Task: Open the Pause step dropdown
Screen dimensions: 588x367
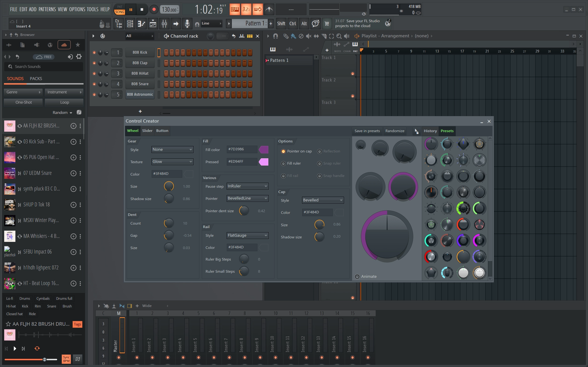Action: click(247, 186)
